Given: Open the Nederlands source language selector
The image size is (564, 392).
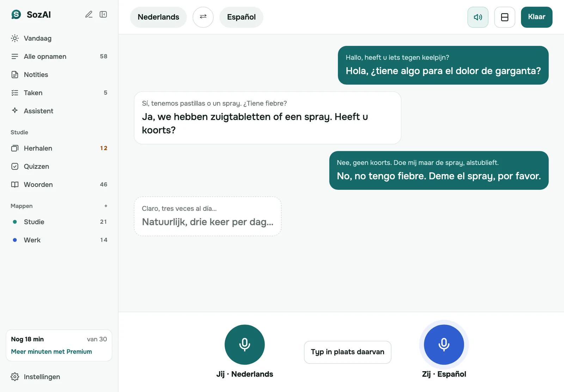Looking at the screenshot, I should click(x=158, y=17).
